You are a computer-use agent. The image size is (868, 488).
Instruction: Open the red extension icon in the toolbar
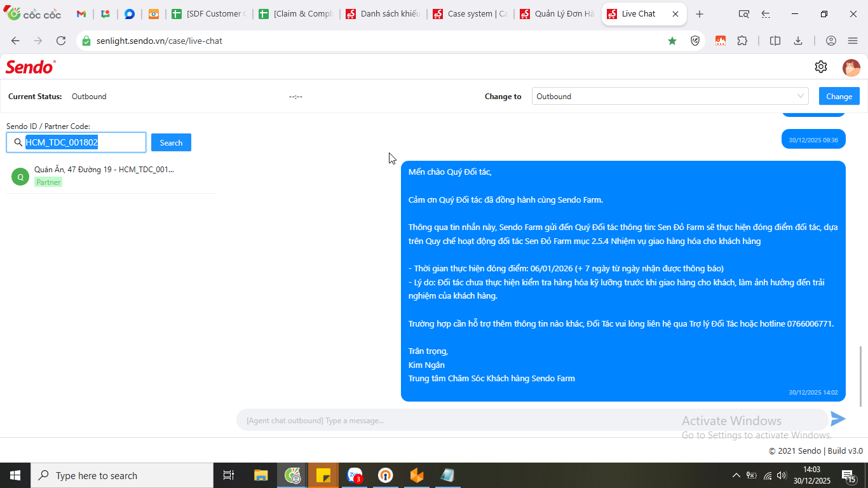click(721, 41)
